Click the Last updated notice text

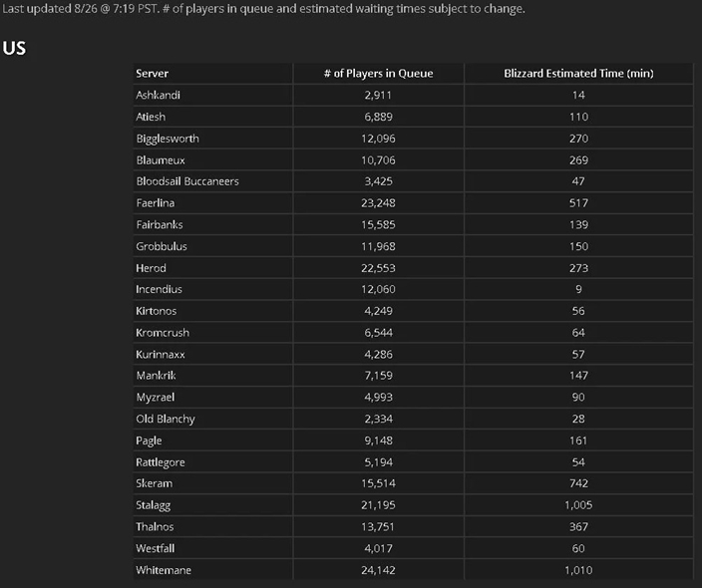click(263, 9)
